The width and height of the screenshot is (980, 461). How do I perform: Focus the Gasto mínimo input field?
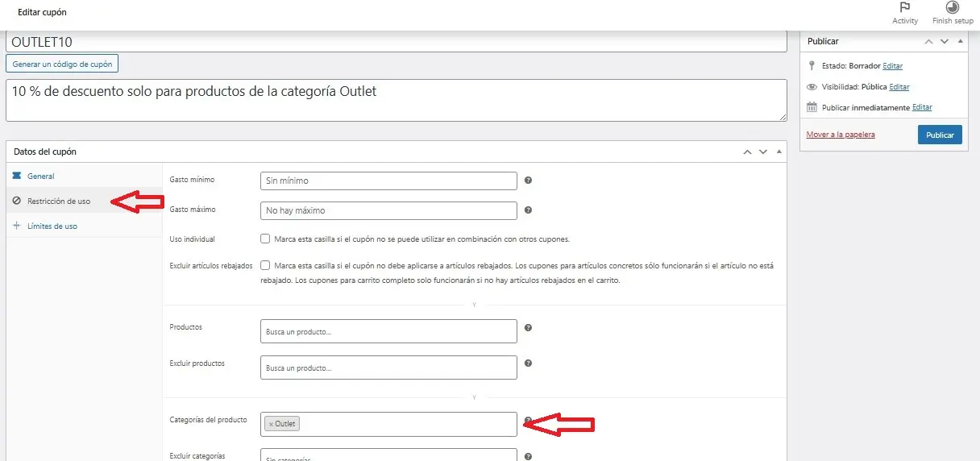pos(388,181)
